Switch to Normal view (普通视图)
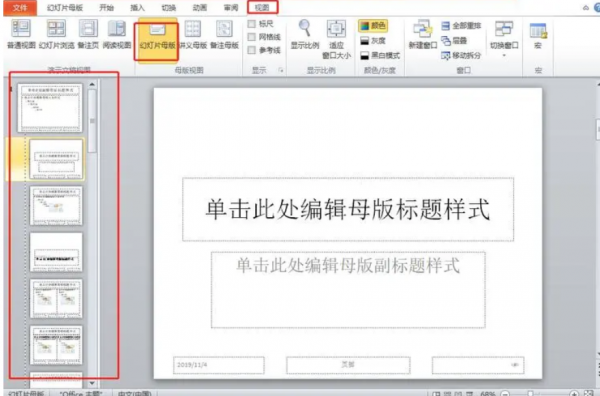 coord(21,34)
